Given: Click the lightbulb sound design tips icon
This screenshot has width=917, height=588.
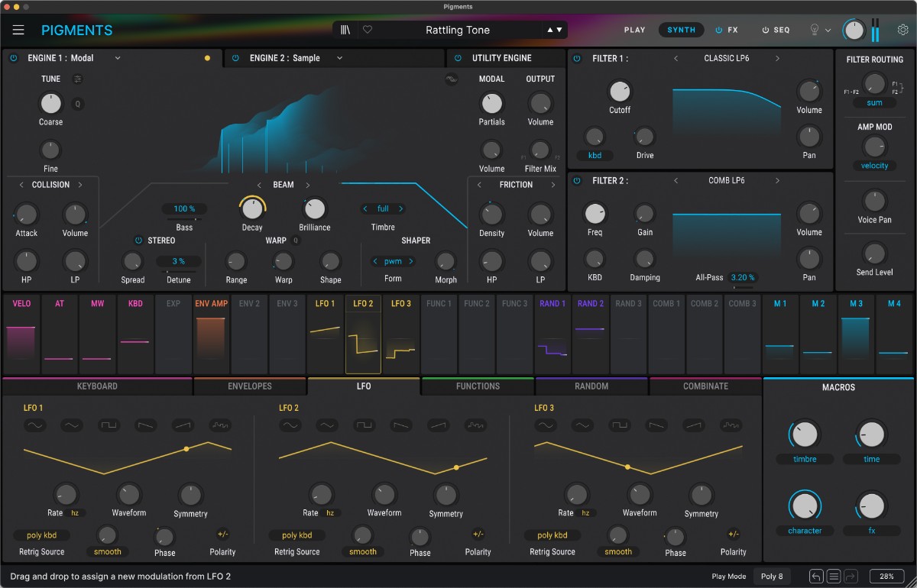Looking at the screenshot, I should point(815,30).
